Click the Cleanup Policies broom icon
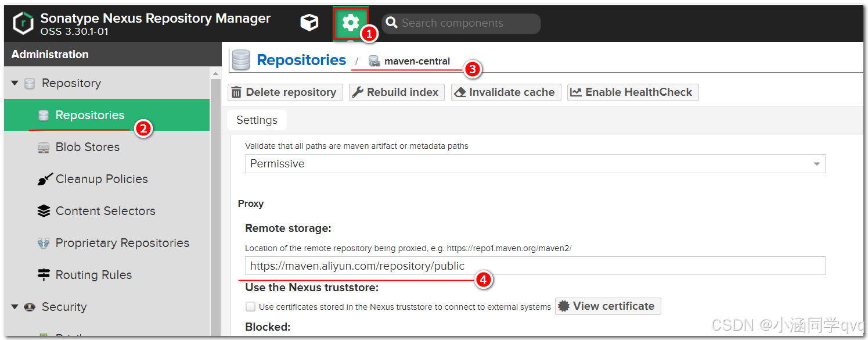The height and width of the screenshot is (340, 868). tap(44, 180)
